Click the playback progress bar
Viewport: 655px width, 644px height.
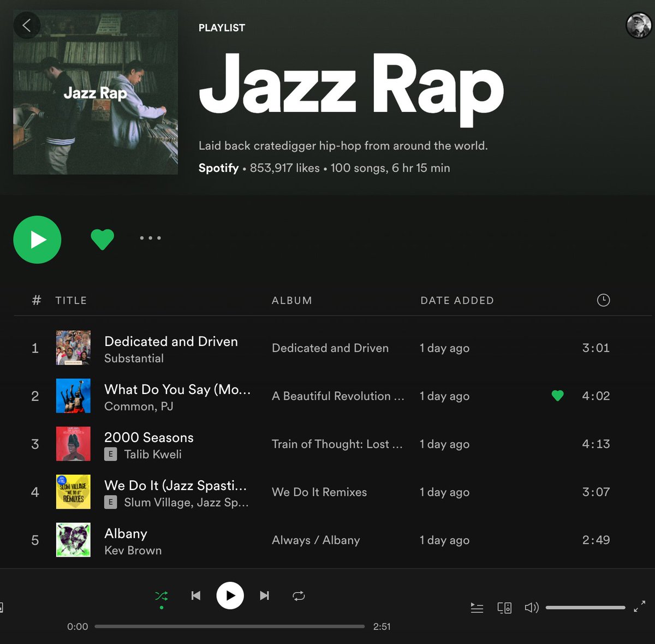pos(230,627)
